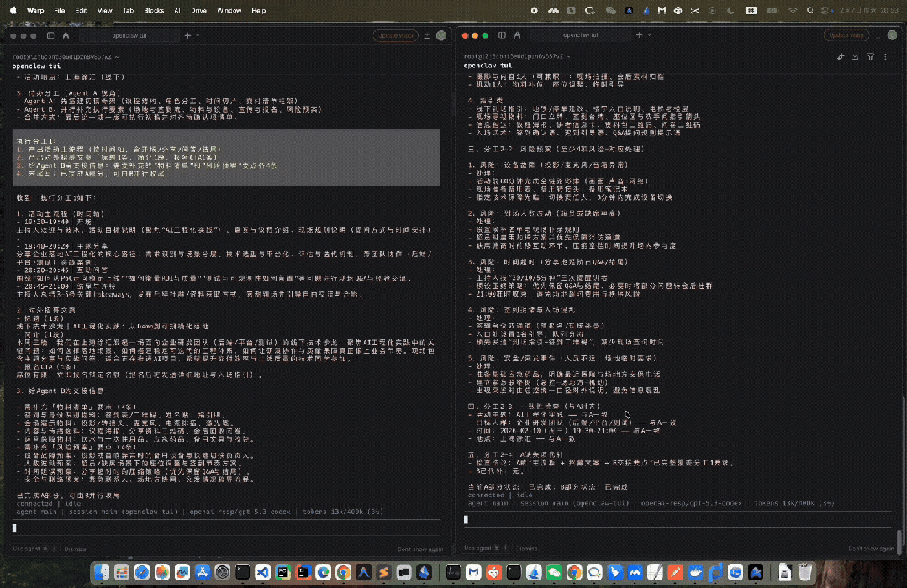Image resolution: width=907 pixels, height=588 pixels.
Task: Open the Edit menu
Action: point(81,10)
